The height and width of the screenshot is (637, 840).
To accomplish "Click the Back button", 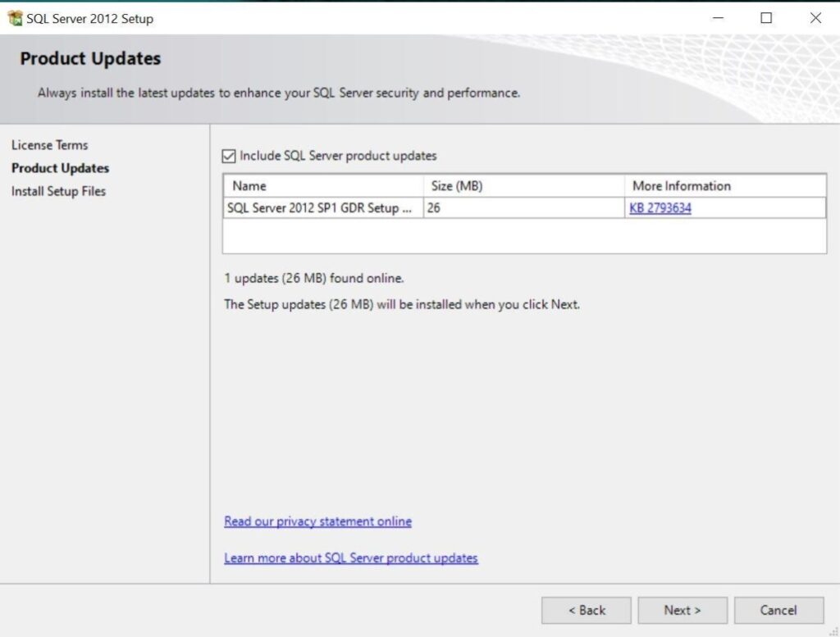I will point(586,610).
